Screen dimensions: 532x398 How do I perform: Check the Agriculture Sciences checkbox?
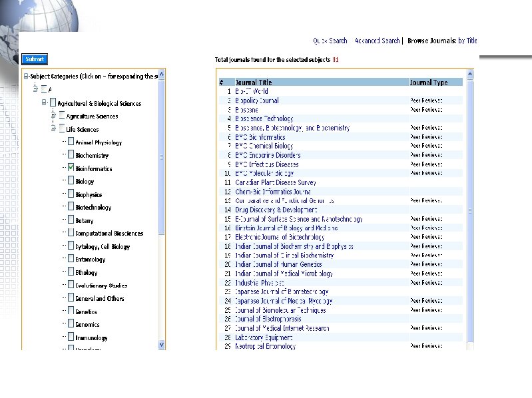coord(62,115)
